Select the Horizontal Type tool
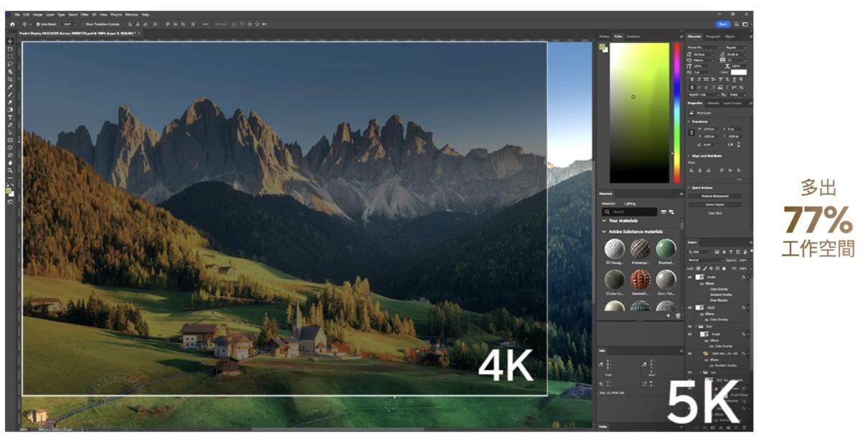The image size is (868, 440). tap(10, 117)
